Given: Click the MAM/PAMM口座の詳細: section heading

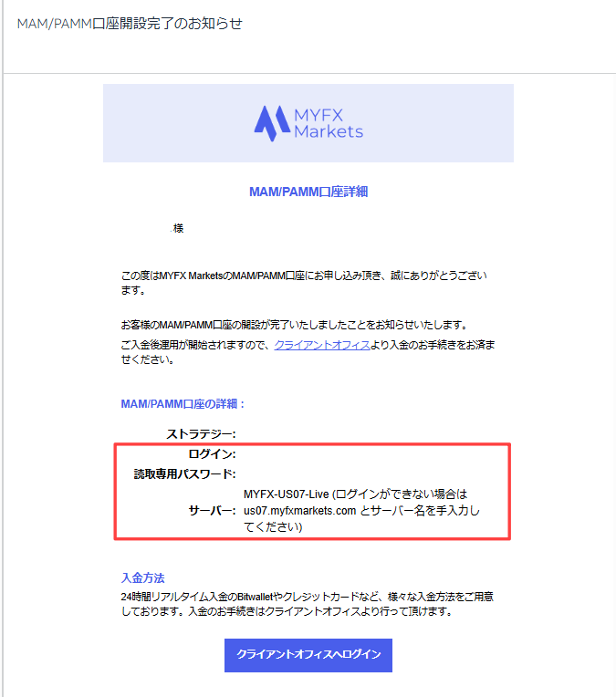Looking at the screenshot, I should (183, 403).
